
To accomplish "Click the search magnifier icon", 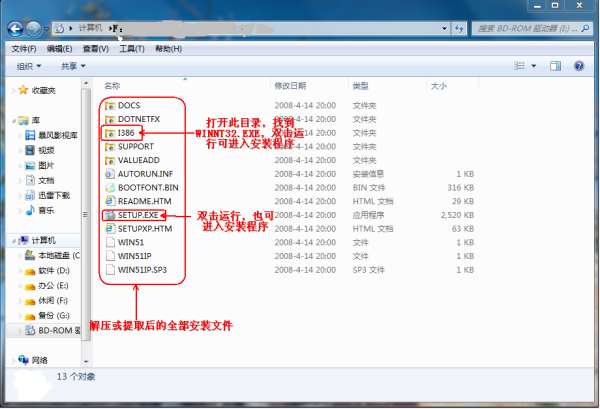I will (x=585, y=28).
